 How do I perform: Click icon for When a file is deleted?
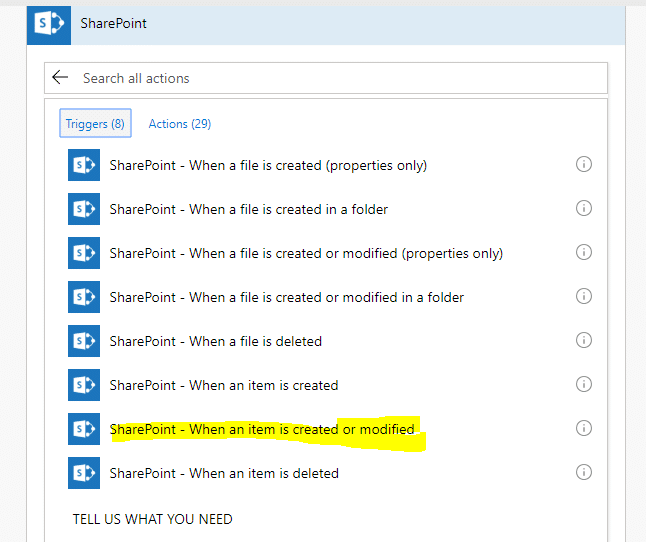[x=84, y=341]
